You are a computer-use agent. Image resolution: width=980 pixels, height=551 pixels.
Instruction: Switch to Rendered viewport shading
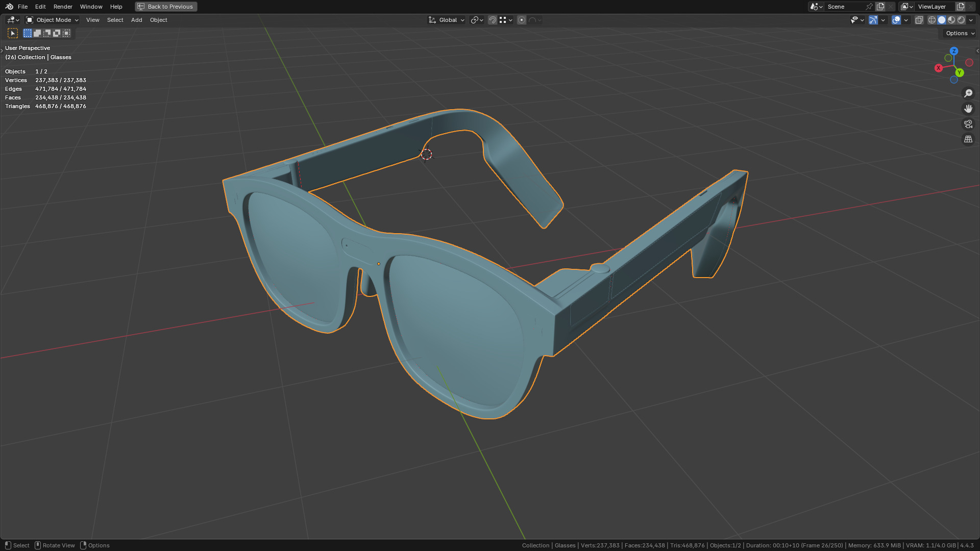point(961,20)
